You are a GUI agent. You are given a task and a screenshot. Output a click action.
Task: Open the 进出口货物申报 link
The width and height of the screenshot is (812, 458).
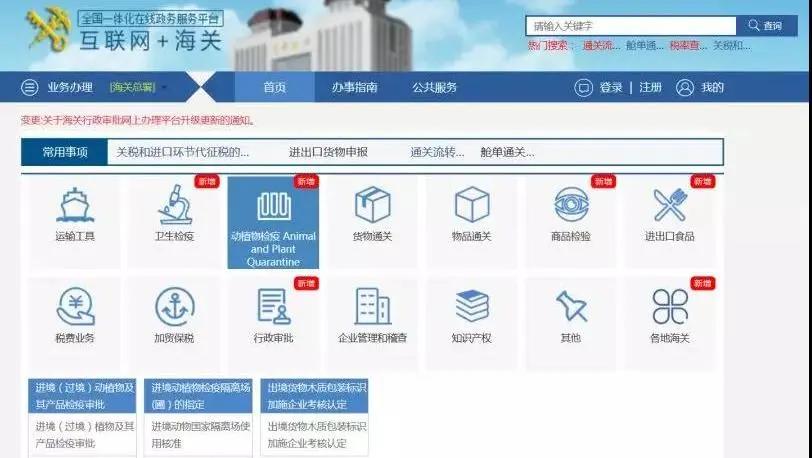coord(328,152)
